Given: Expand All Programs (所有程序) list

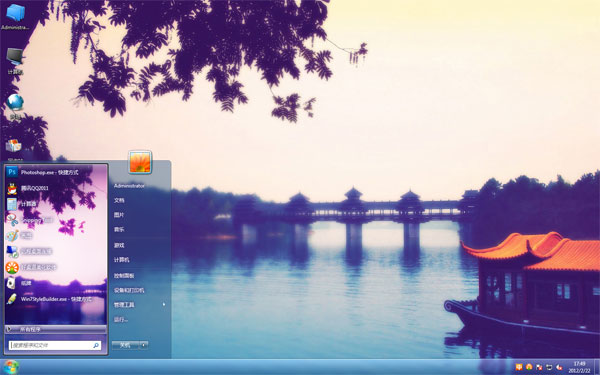Looking at the screenshot, I should click(56, 329).
